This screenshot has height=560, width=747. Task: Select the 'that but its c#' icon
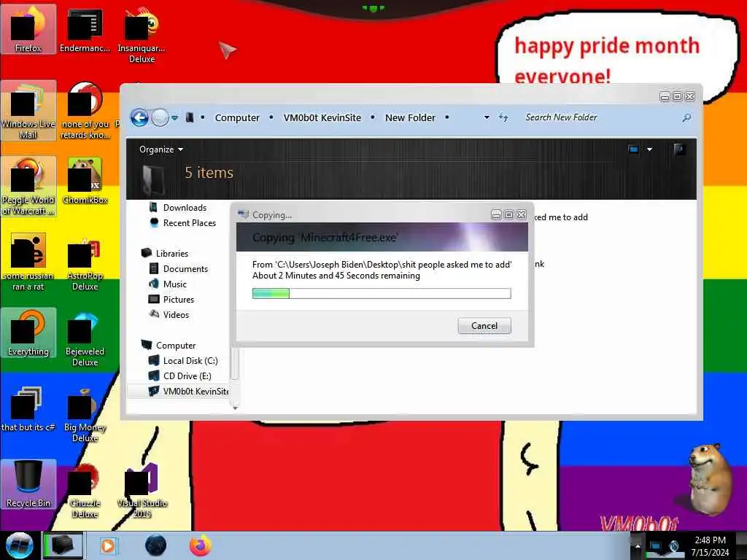tap(28, 408)
